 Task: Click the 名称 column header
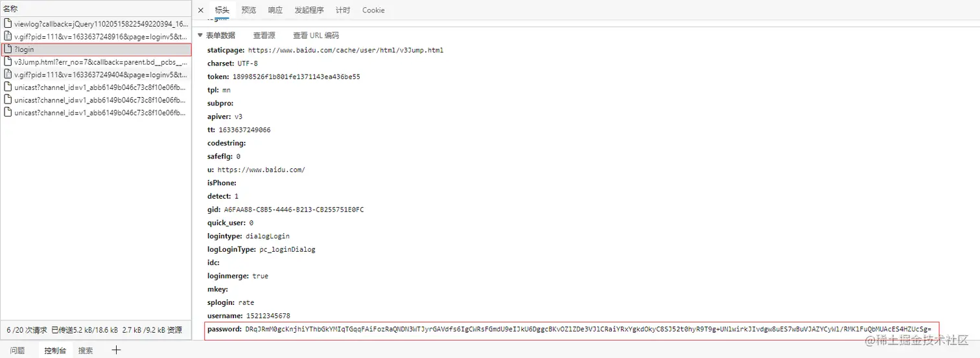pyautogui.click(x=96, y=8)
